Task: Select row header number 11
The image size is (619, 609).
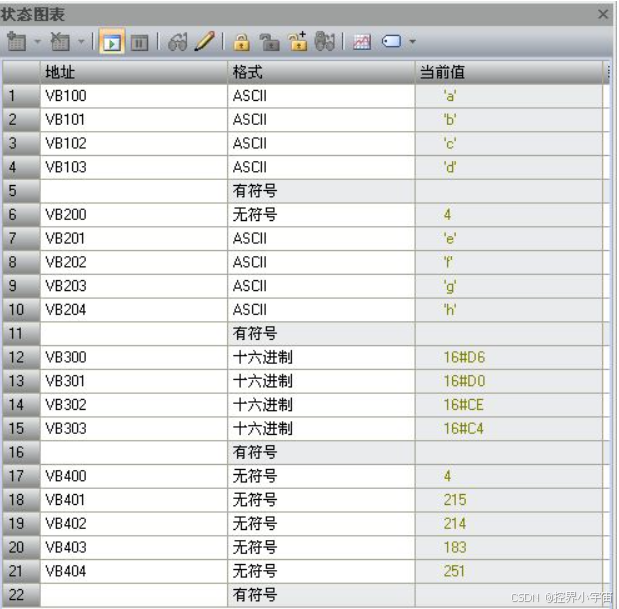Action: [x=21, y=334]
